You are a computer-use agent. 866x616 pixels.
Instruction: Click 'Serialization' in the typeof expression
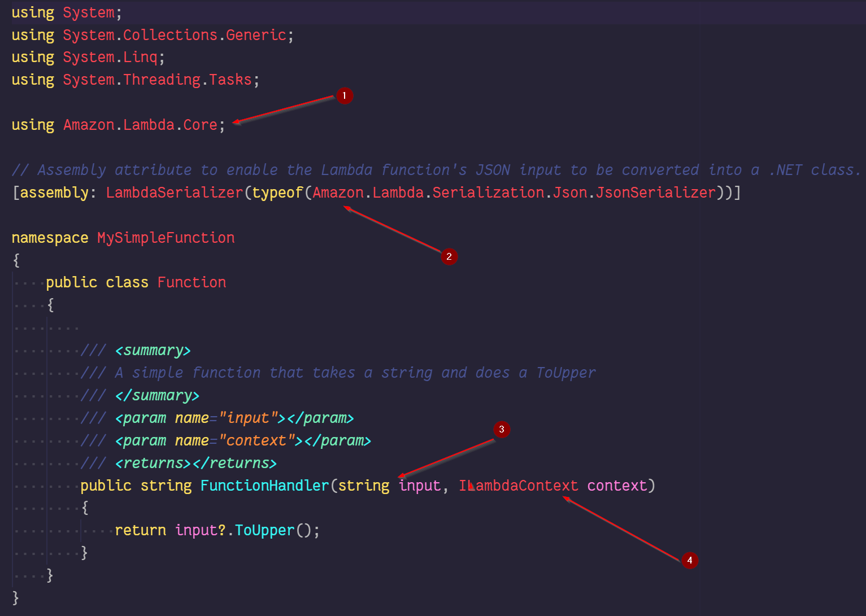pyautogui.click(x=489, y=193)
